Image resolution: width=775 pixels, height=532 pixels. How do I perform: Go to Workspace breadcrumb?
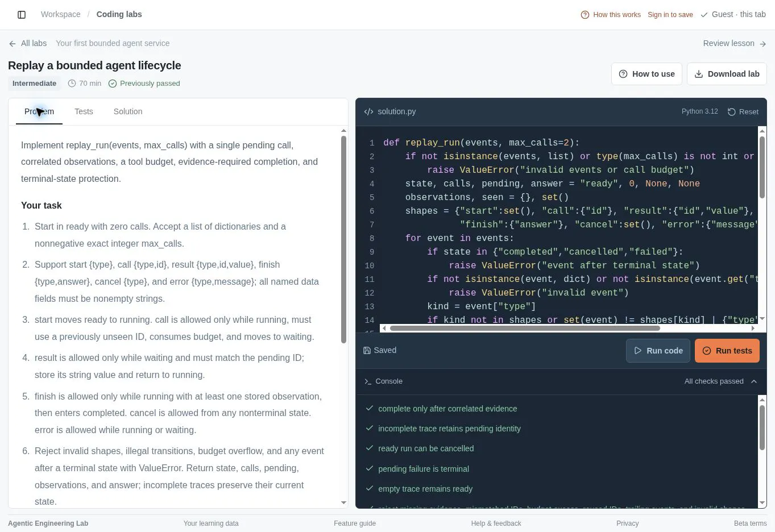coord(61,14)
